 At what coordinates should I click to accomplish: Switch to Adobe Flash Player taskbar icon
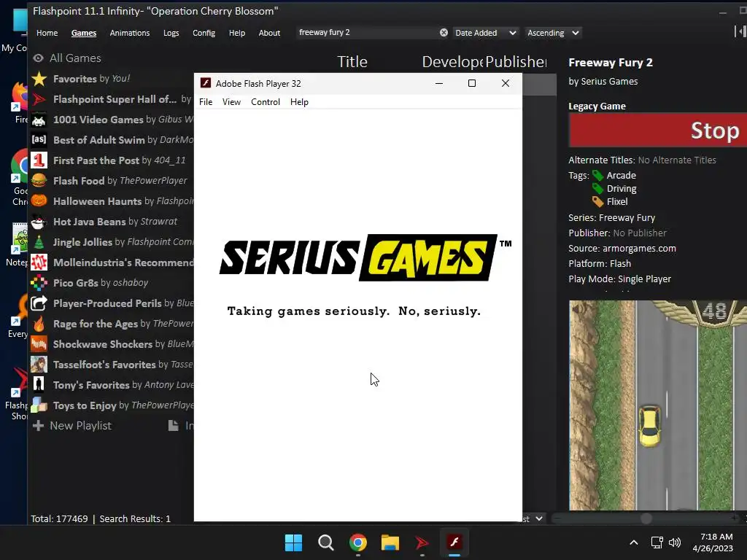[x=454, y=542]
